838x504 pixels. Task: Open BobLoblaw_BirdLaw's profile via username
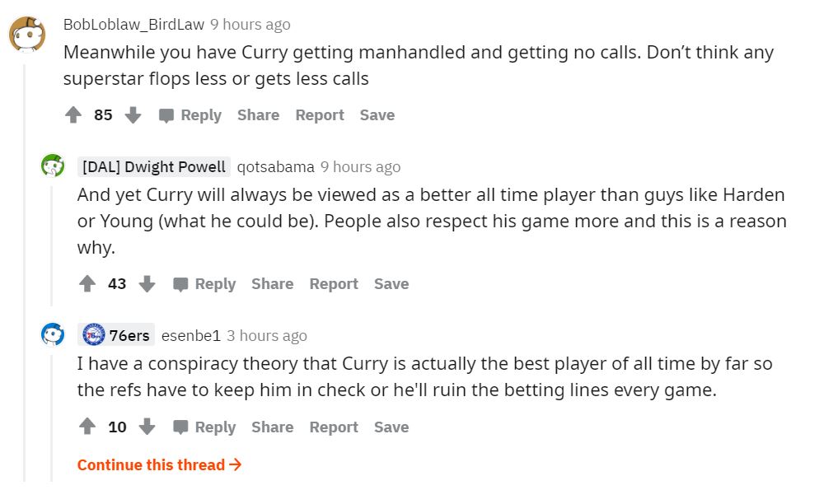point(133,25)
